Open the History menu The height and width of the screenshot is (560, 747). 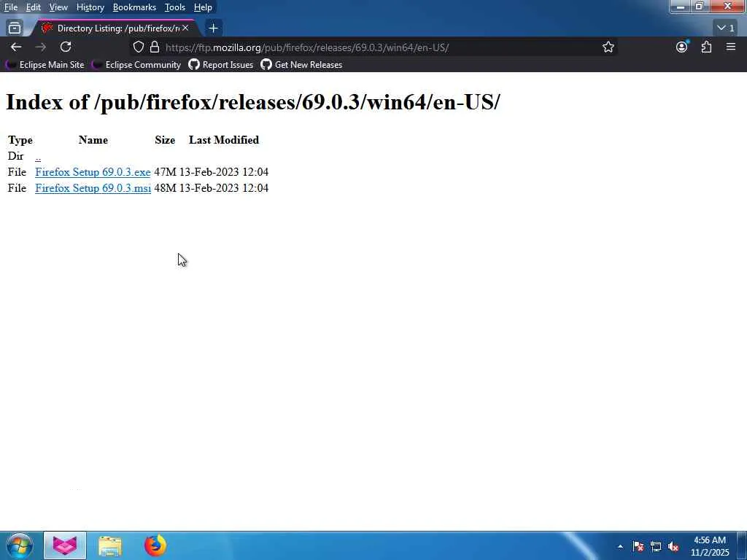(x=90, y=7)
